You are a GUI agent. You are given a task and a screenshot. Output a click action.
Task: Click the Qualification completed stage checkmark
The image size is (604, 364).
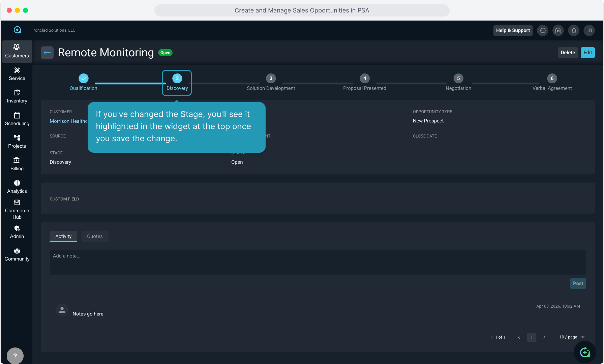pos(83,79)
